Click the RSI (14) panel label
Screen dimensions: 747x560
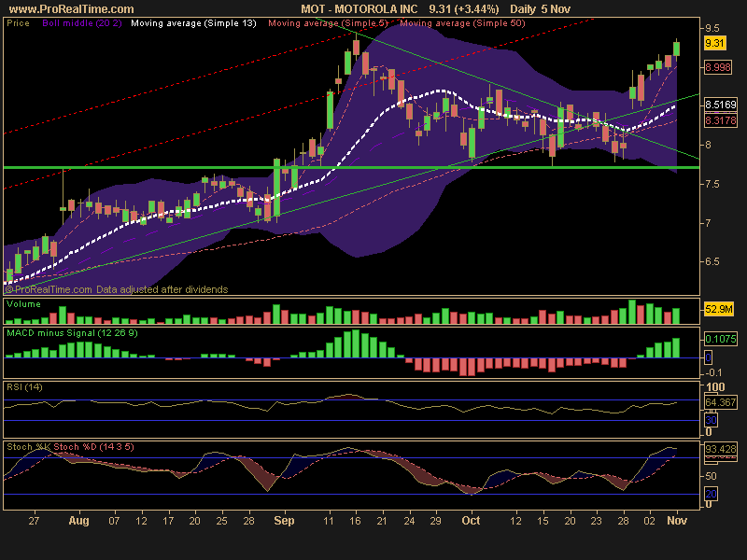tap(24, 386)
